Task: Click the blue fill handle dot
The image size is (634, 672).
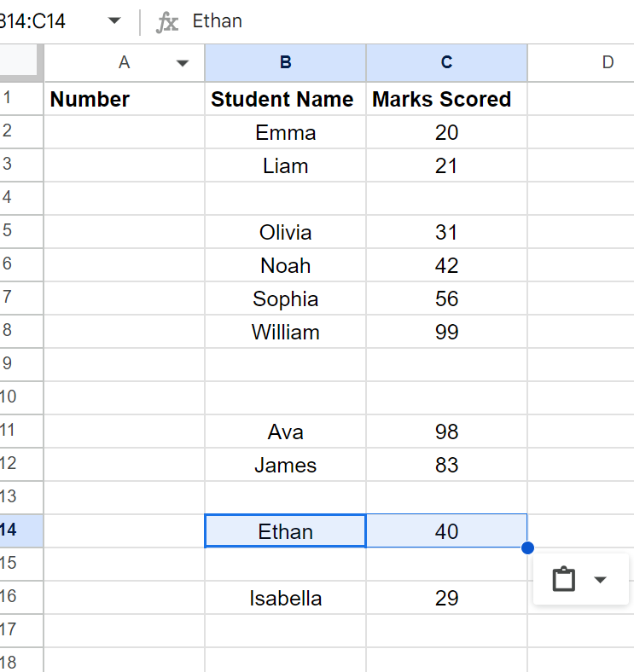Action: click(527, 547)
